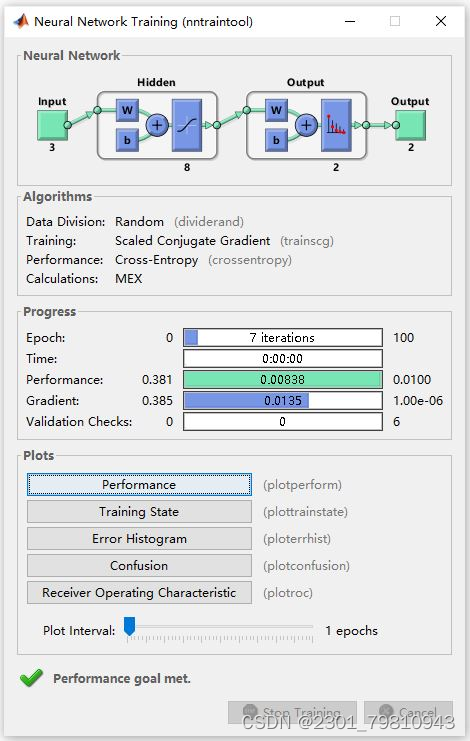This screenshot has width=470, height=741.
Task: Click the '1 epochs' interval value
Action: (x=351, y=631)
